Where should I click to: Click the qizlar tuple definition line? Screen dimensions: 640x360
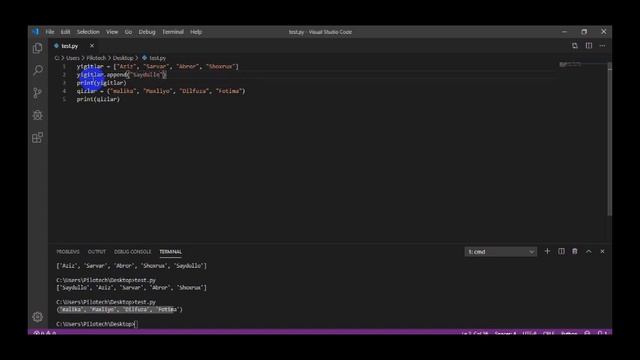[161, 91]
